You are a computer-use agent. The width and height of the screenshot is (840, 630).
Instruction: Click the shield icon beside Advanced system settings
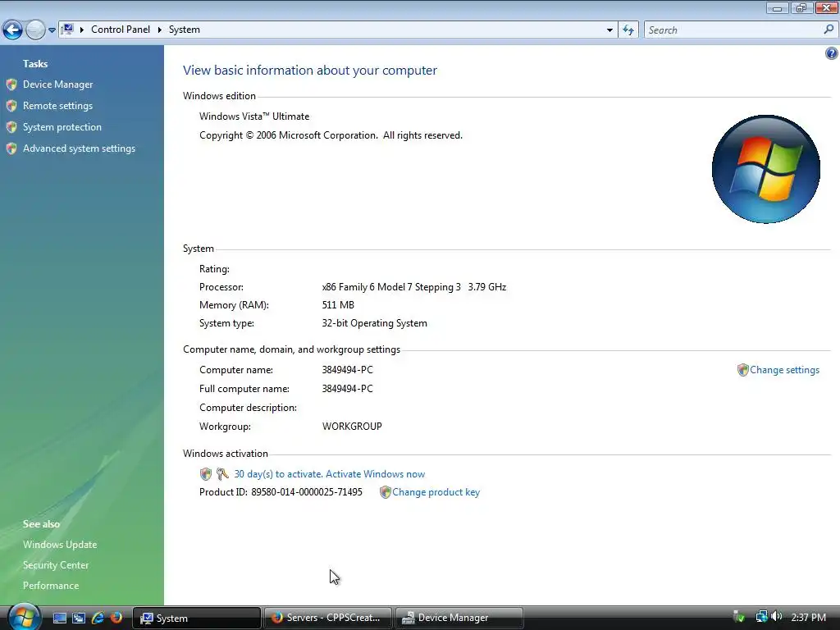11,149
